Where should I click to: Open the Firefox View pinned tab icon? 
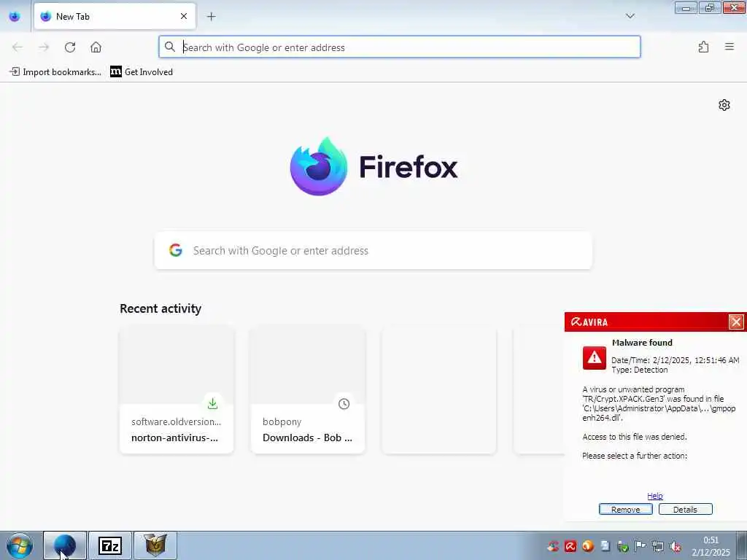[15, 16]
